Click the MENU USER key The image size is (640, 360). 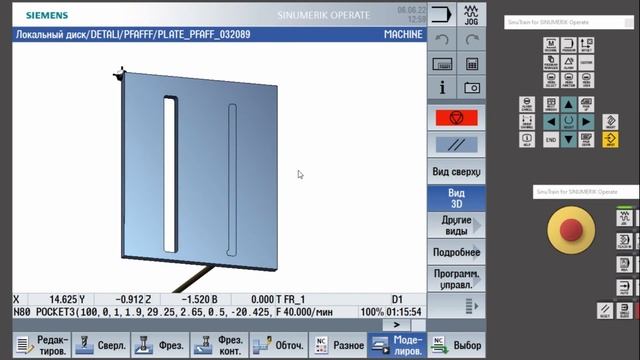(x=586, y=80)
